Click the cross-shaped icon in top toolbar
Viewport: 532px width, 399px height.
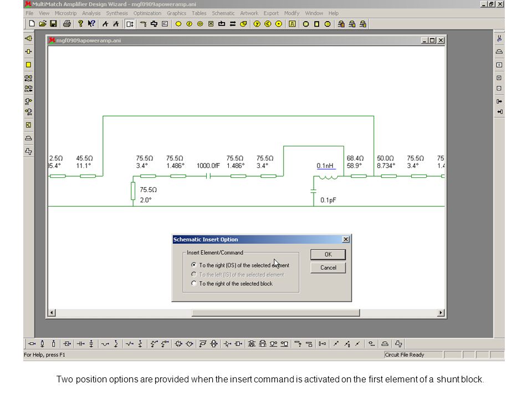click(154, 24)
